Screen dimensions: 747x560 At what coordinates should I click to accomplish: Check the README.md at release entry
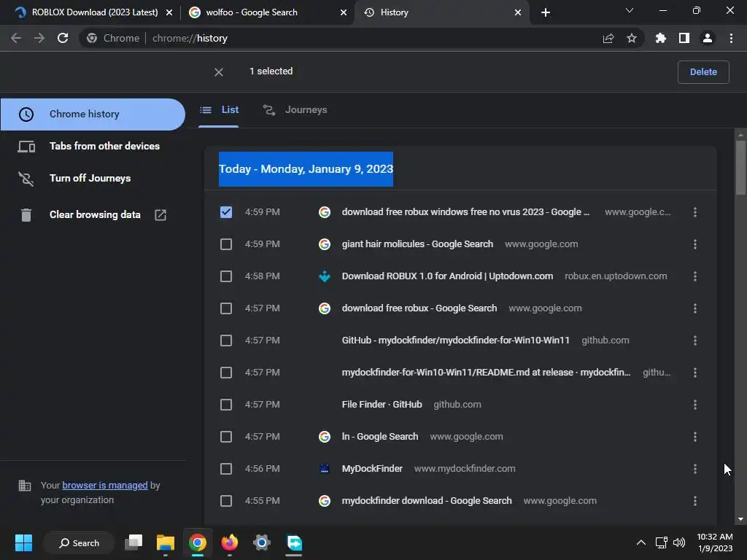[226, 373]
